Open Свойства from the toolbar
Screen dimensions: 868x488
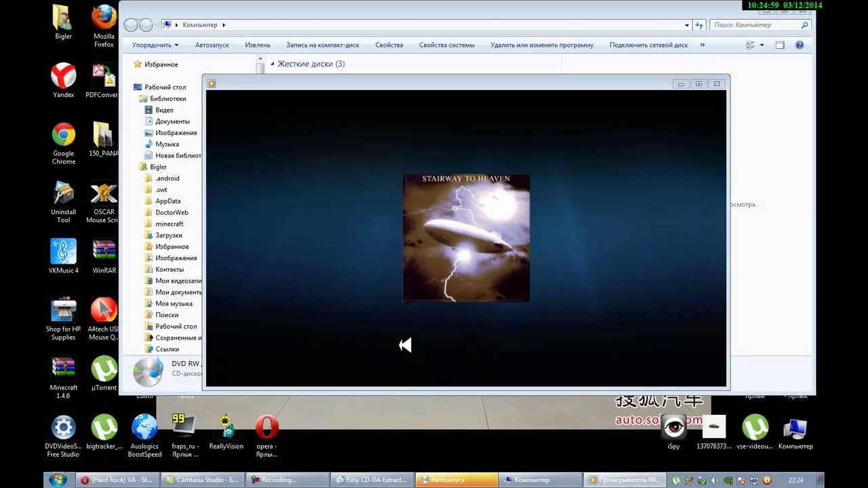pos(389,45)
